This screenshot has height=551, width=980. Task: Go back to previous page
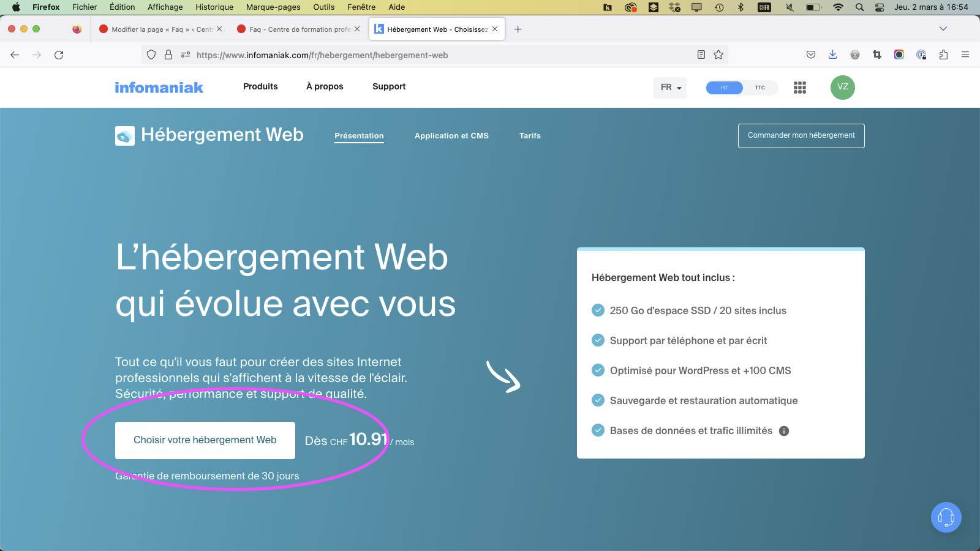click(15, 55)
